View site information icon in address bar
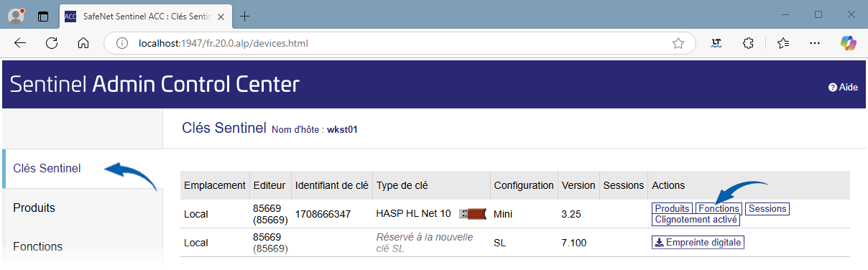 point(121,43)
